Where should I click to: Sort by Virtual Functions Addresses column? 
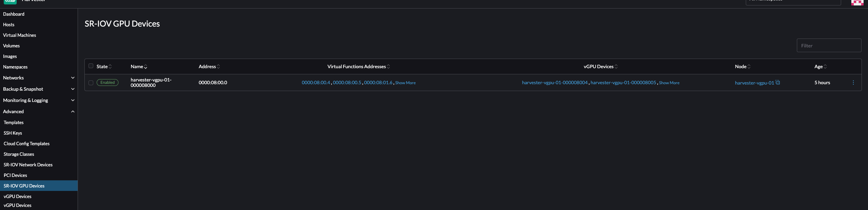pos(388,67)
